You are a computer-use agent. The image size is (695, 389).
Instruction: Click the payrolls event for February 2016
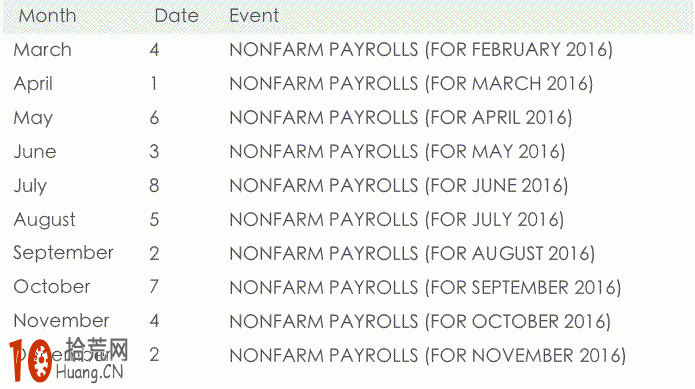pos(421,50)
